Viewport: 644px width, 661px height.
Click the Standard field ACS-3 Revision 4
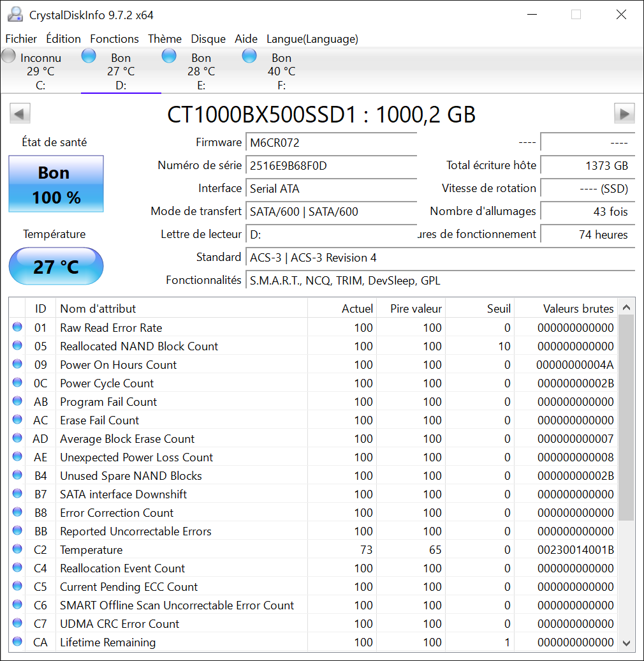(440, 257)
